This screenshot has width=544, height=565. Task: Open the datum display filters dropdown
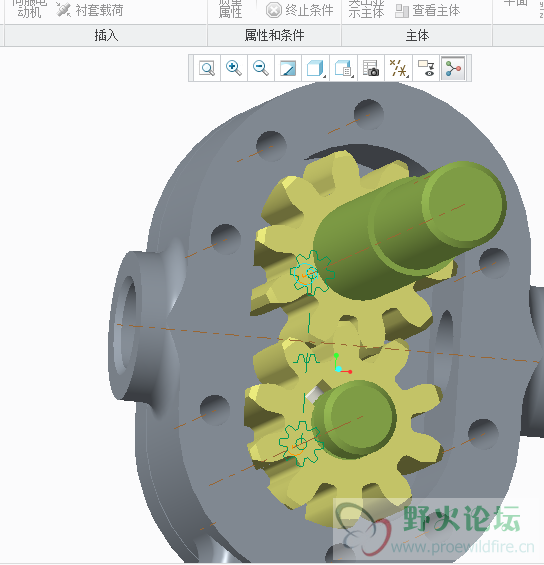(x=398, y=68)
